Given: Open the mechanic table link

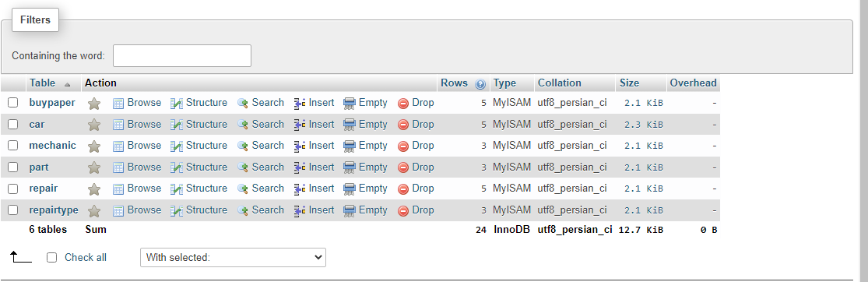Looking at the screenshot, I should [53, 145].
